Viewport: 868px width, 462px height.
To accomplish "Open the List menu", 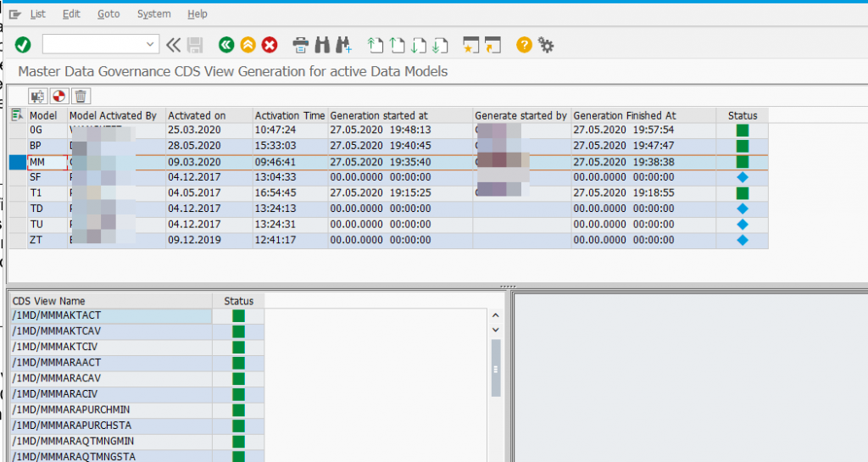I will (37, 14).
